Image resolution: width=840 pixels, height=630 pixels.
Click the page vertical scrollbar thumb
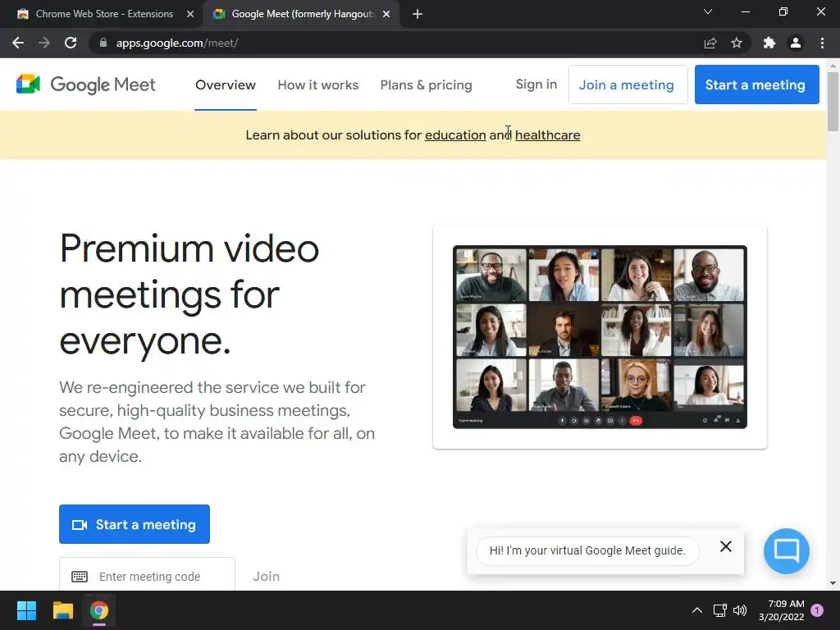833,101
